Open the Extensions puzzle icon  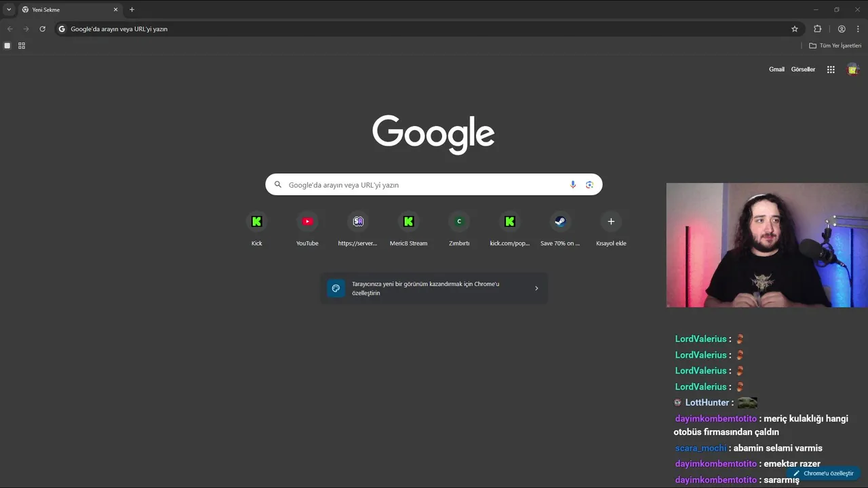point(817,29)
